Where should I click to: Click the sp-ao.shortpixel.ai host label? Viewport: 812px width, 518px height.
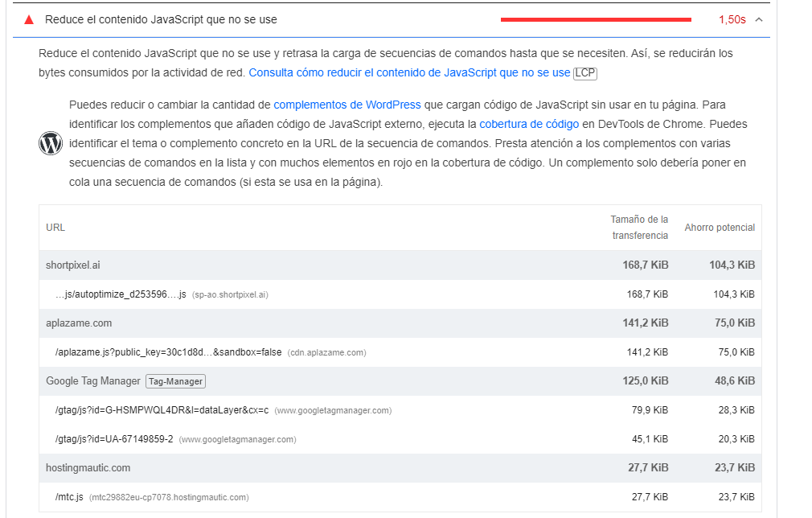point(230,294)
